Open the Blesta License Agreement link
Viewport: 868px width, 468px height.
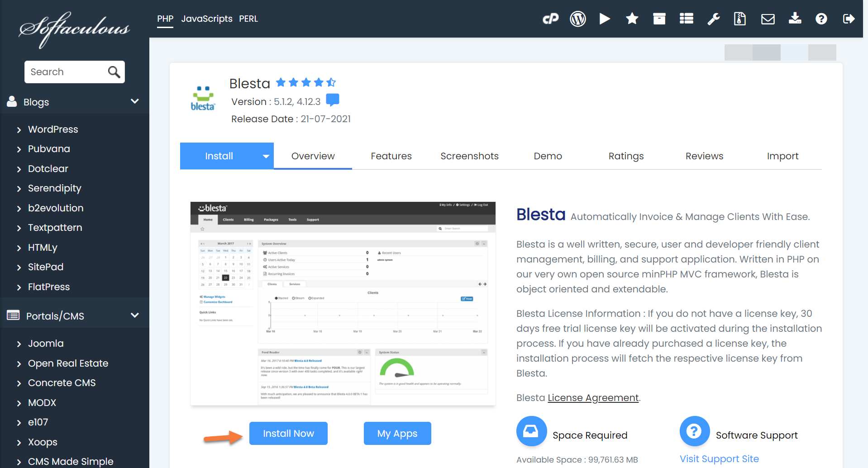point(592,397)
